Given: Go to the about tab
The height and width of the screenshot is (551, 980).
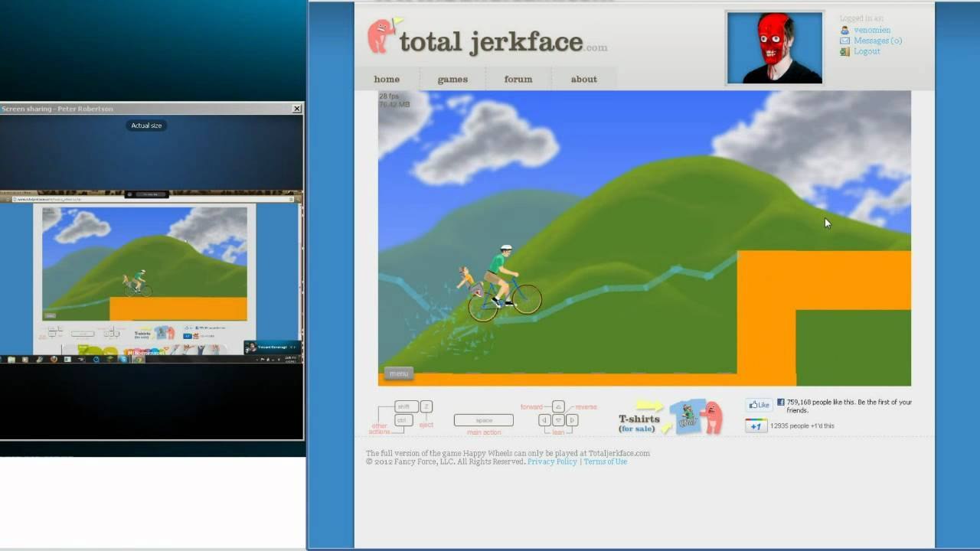Looking at the screenshot, I should pos(583,79).
